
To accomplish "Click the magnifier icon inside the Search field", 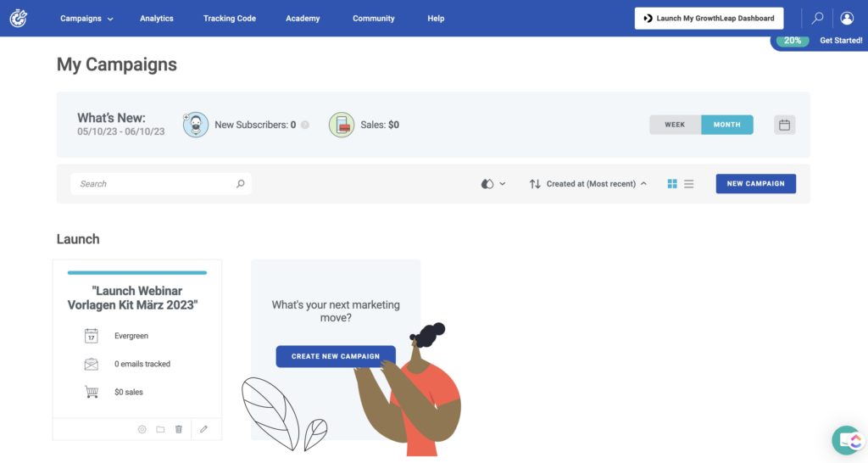I will [x=240, y=184].
